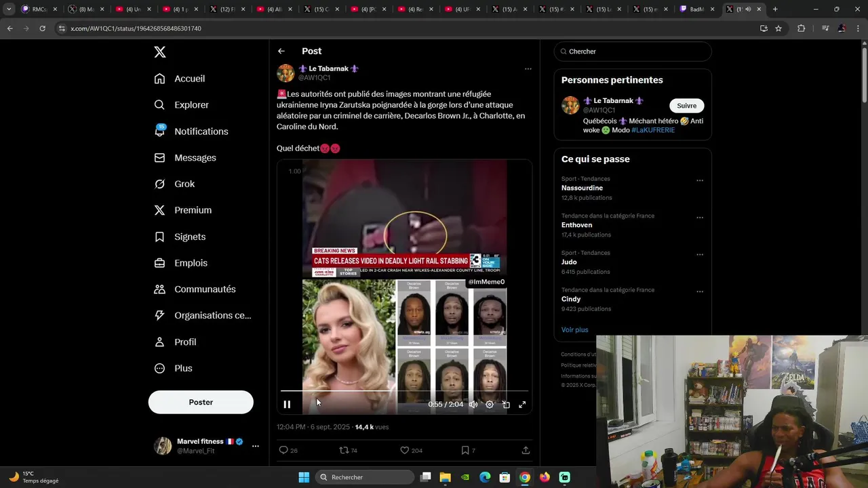
Task: Open post options three-dot menu
Action: [x=528, y=69]
